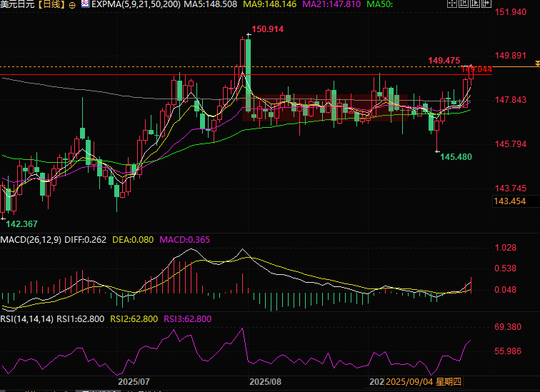
Task: Click the 0.538 MACD axis value
Action: point(505,268)
